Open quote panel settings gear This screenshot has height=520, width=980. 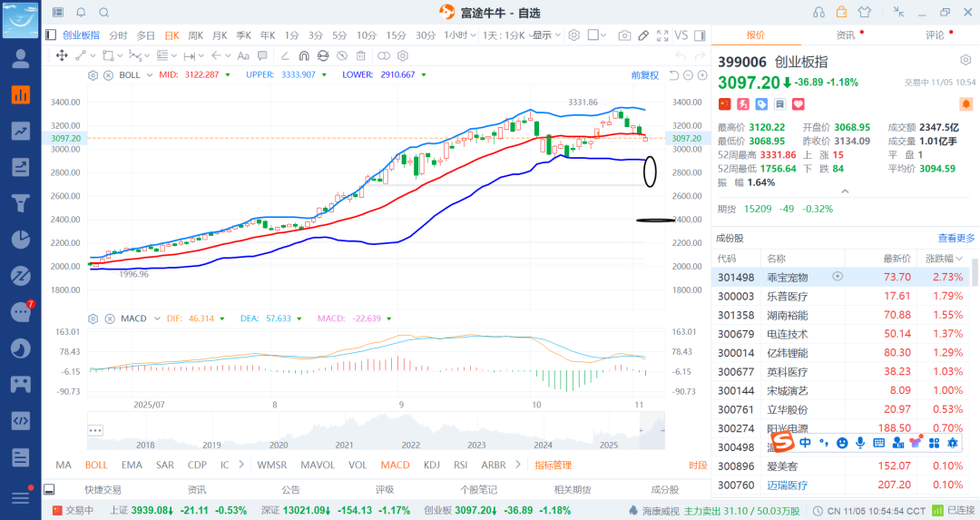click(x=965, y=60)
